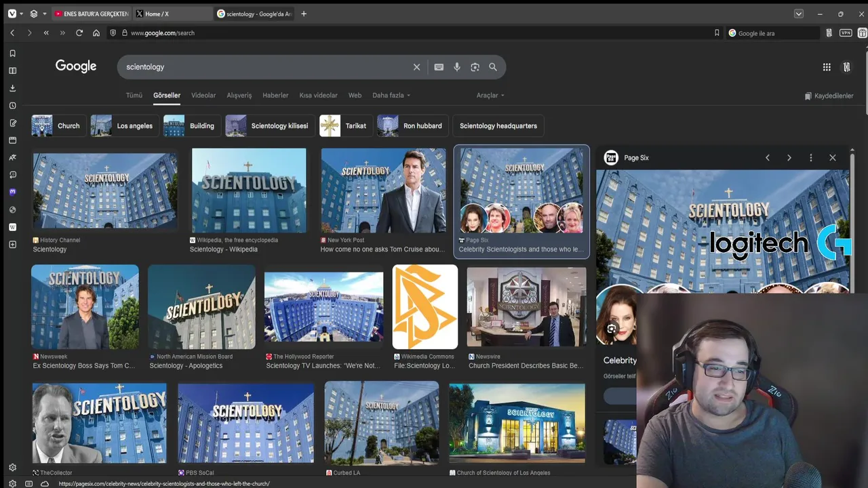Close the Page Six preview panel
The image size is (868, 488).
pos(832,157)
